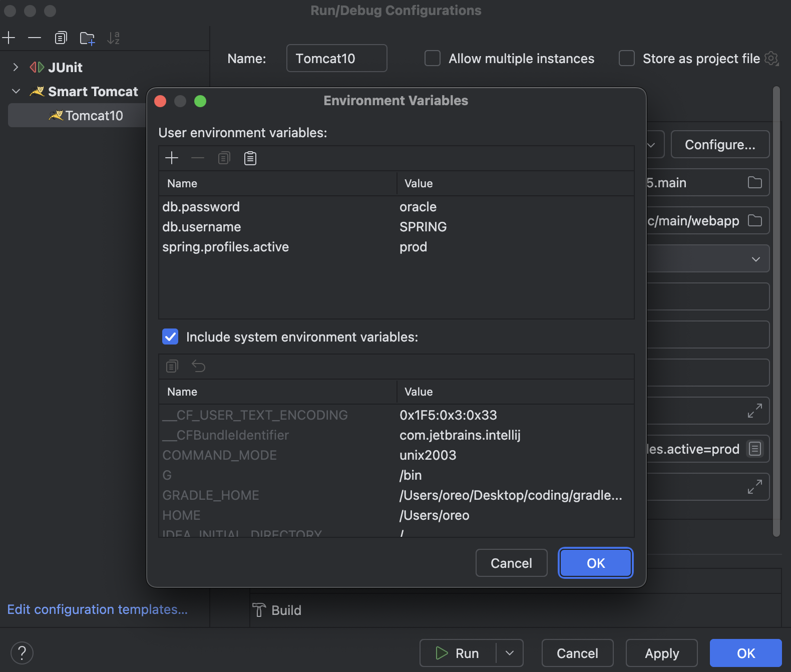Image resolution: width=791 pixels, height=672 pixels.
Task: Open Edit configuration templates link
Action: point(97,609)
